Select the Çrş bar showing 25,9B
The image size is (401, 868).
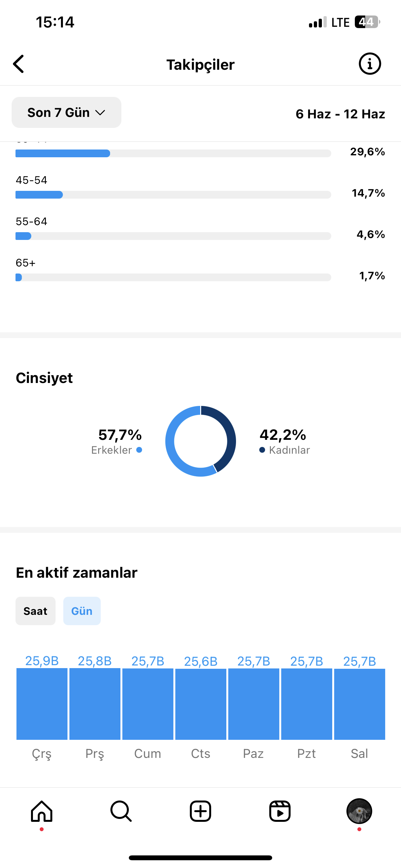click(x=42, y=704)
